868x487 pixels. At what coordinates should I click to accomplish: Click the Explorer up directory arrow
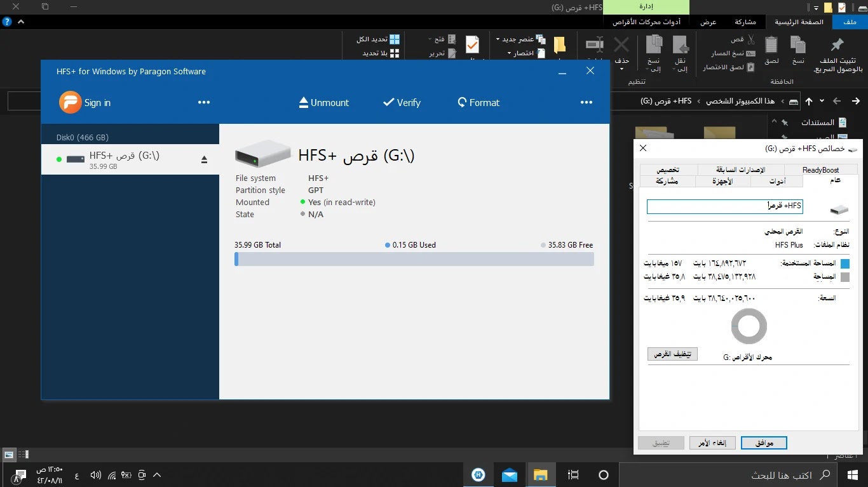click(x=809, y=101)
